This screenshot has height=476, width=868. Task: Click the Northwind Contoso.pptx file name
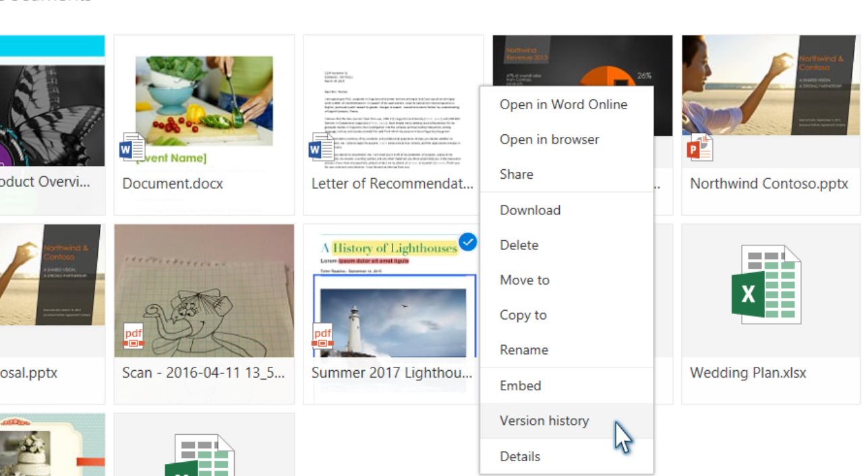pyautogui.click(x=769, y=183)
